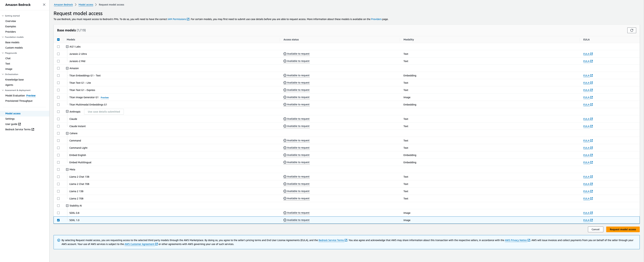
Task: Click the Preview badge next to Titan Image Generator G1
Action: coord(104,98)
